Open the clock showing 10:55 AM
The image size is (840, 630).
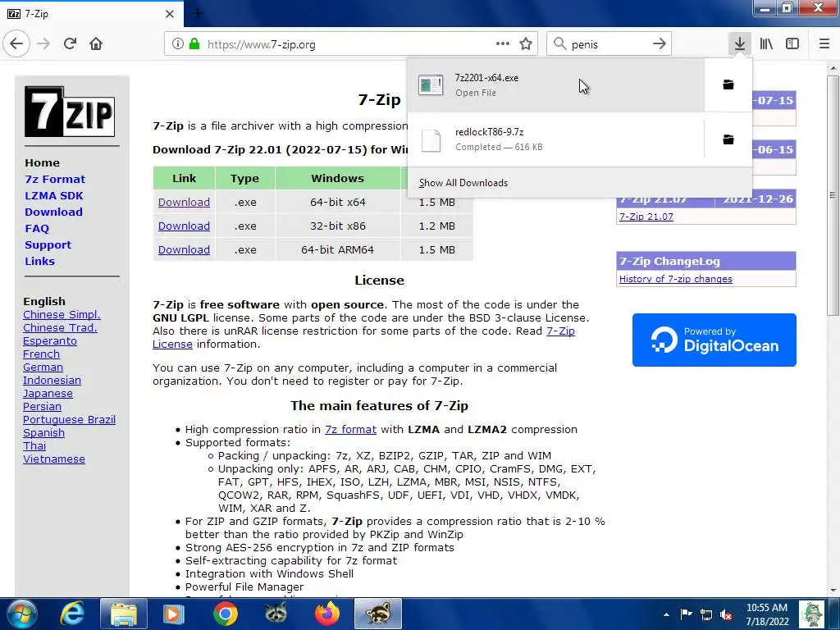(767, 614)
